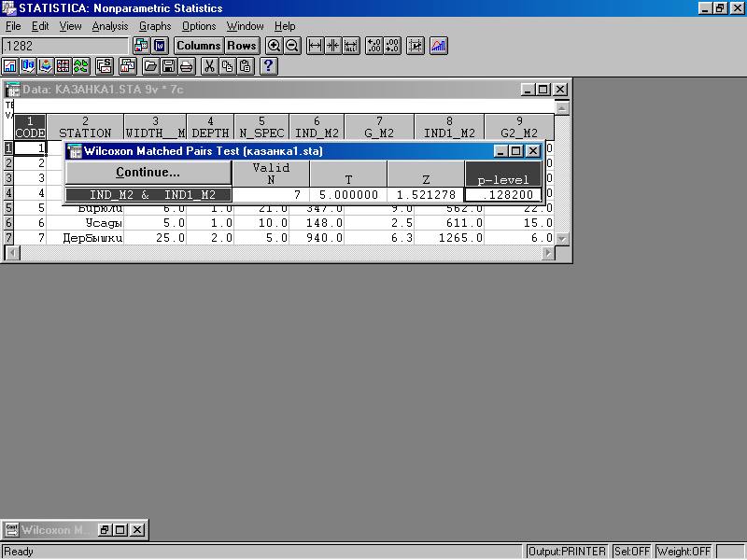
Task: Adjust all column widths icon (ALL)
Action: pos(351,46)
